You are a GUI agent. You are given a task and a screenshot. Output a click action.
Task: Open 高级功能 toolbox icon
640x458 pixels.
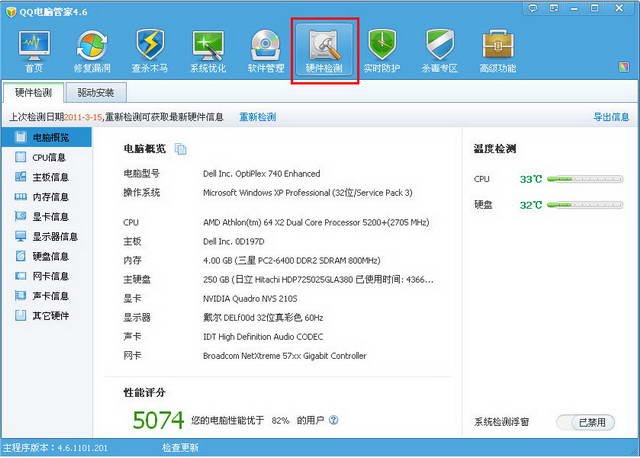point(498,48)
